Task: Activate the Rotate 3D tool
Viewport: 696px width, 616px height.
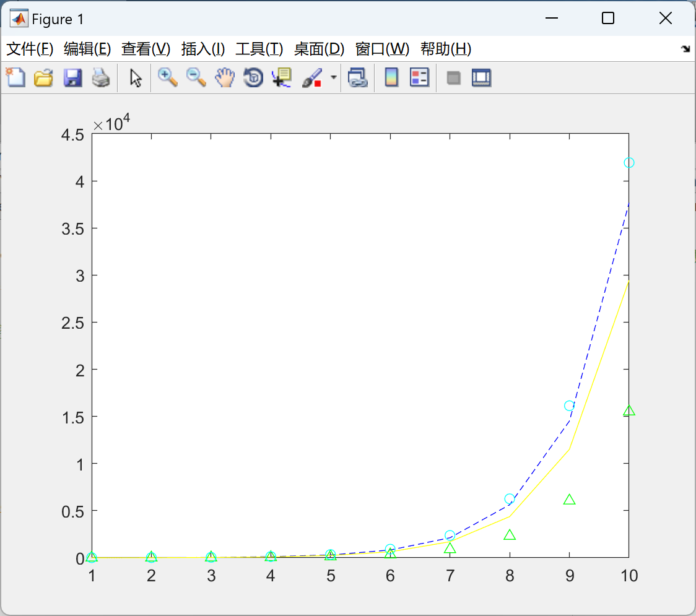Action: pyautogui.click(x=253, y=77)
